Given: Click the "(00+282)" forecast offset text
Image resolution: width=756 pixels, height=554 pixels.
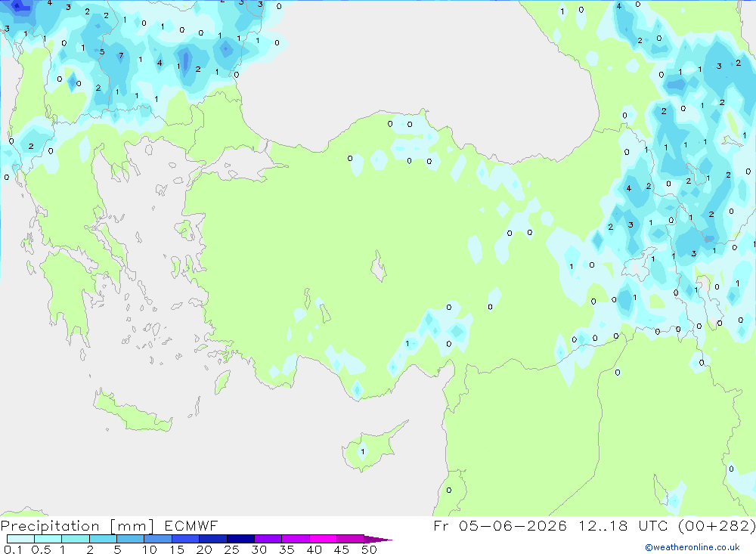Looking at the screenshot, I should 717,525.
